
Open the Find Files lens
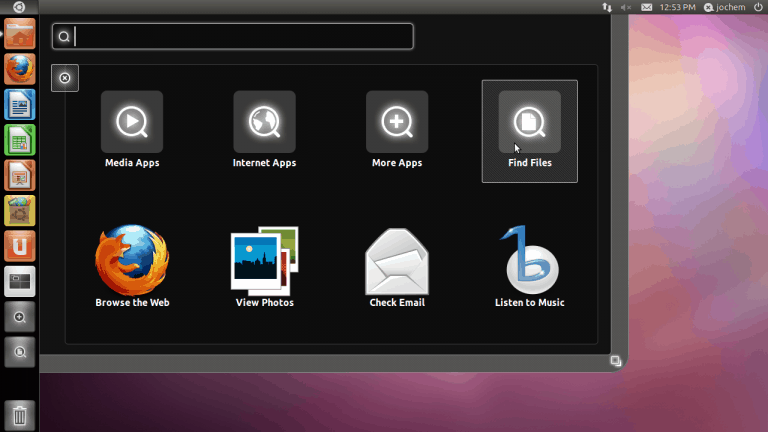529,131
